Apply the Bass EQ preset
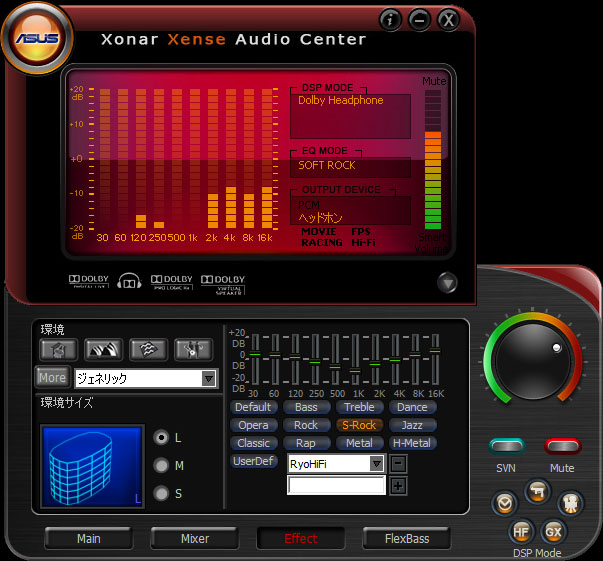The height and width of the screenshot is (561, 603). pyautogui.click(x=306, y=407)
